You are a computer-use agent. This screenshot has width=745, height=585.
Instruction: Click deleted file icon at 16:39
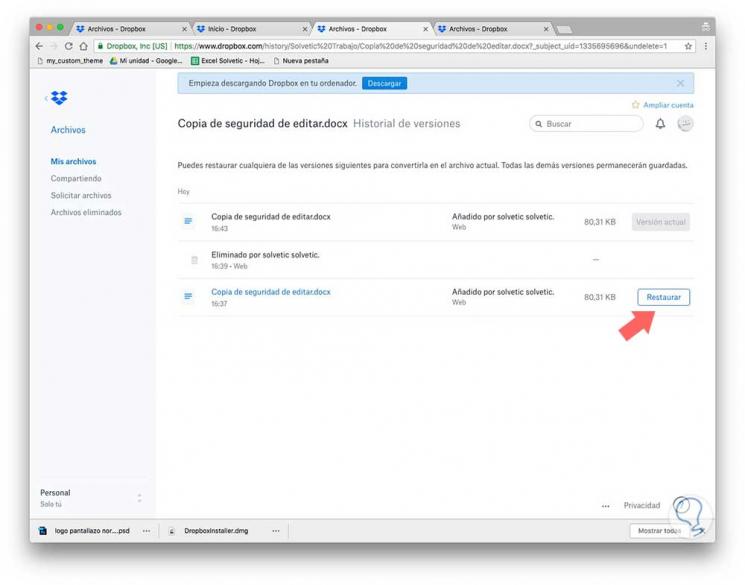(x=194, y=260)
